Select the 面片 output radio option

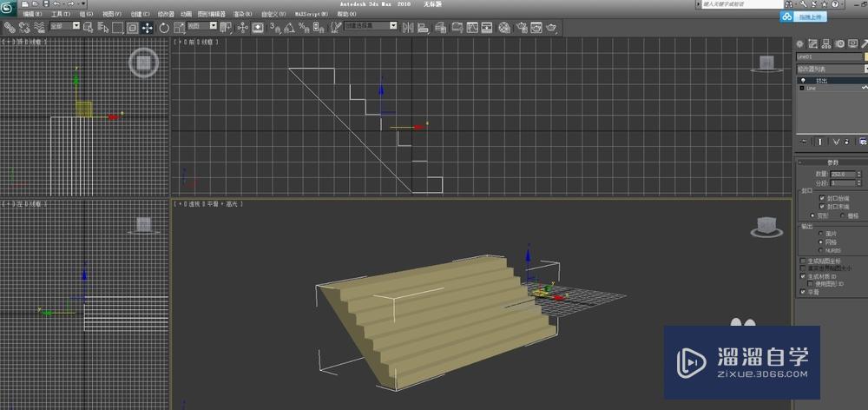(820, 234)
